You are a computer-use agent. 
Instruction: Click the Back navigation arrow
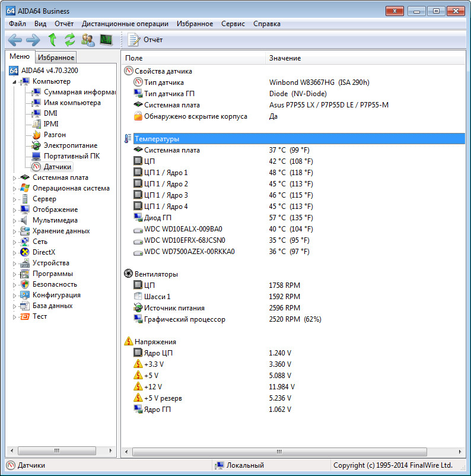pyautogui.click(x=15, y=40)
